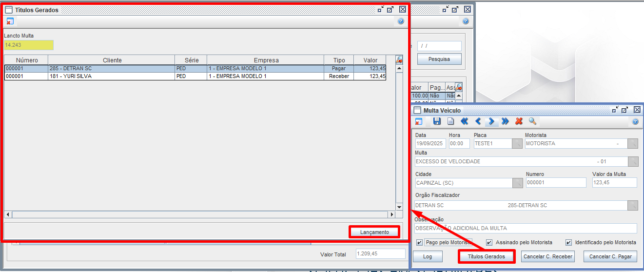
Task: Go to last record with double-right arrow
Action: tap(505, 121)
